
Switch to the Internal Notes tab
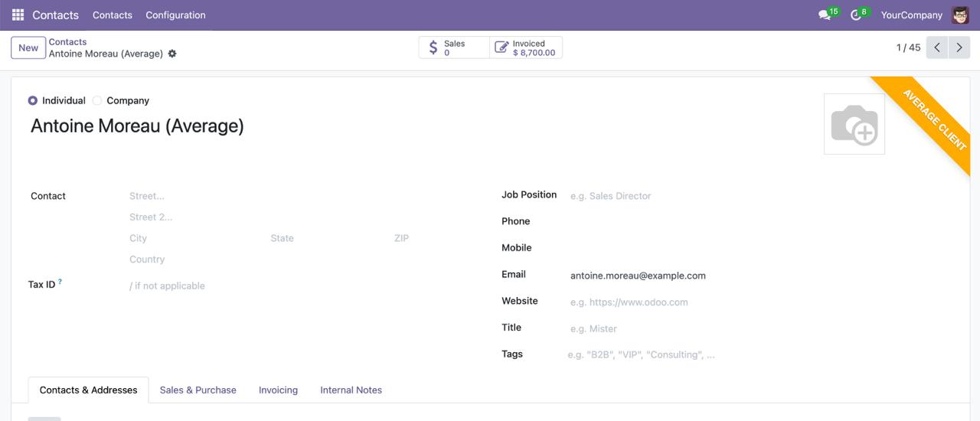[x=351, y=390]
